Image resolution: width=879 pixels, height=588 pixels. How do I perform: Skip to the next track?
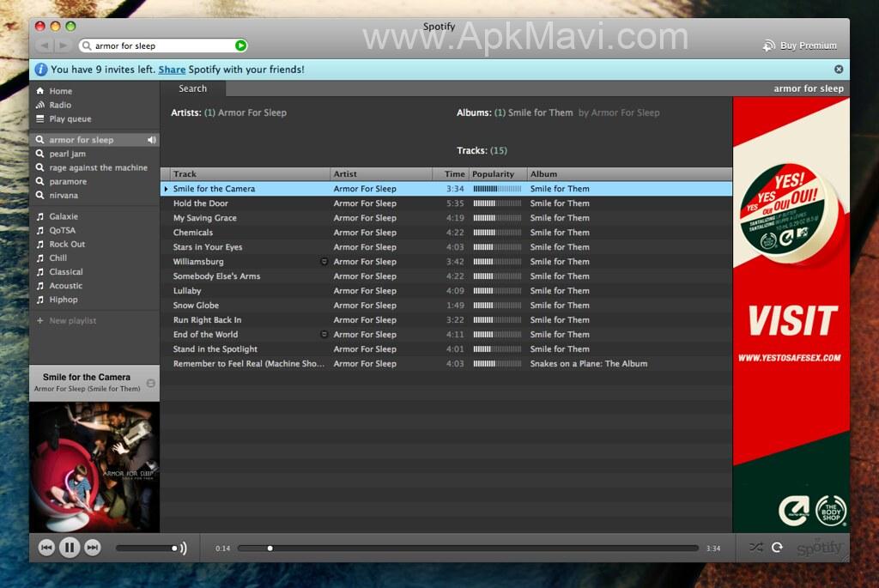pyautogui.click(x=93, y=548)
